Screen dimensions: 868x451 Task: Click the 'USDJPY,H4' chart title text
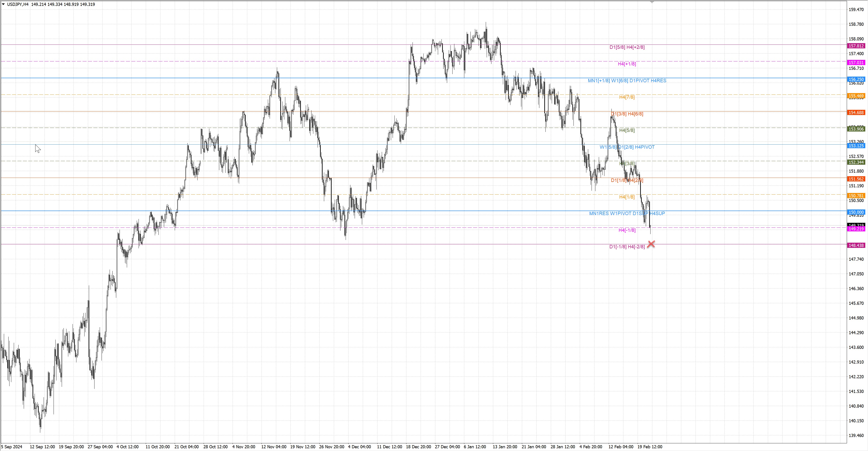[x=18, y=4]
